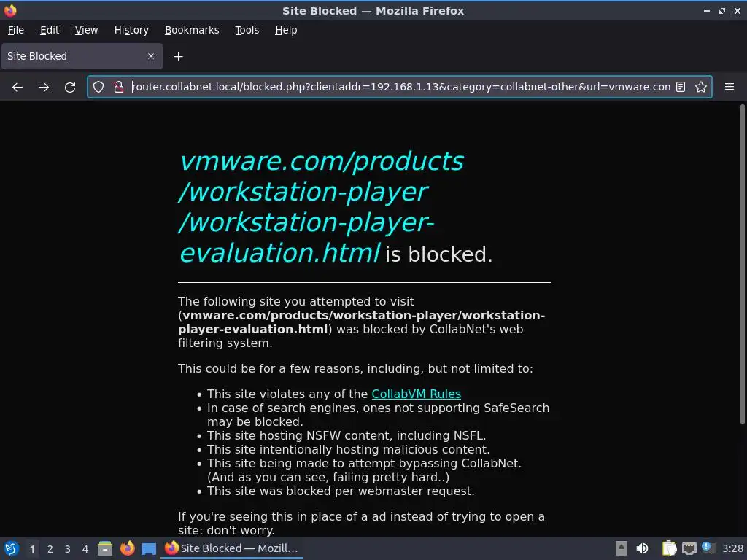The height and width of the screenshot is (560, 747).
Task: Switch to desktop workspace 4
Action: [85, 549]
